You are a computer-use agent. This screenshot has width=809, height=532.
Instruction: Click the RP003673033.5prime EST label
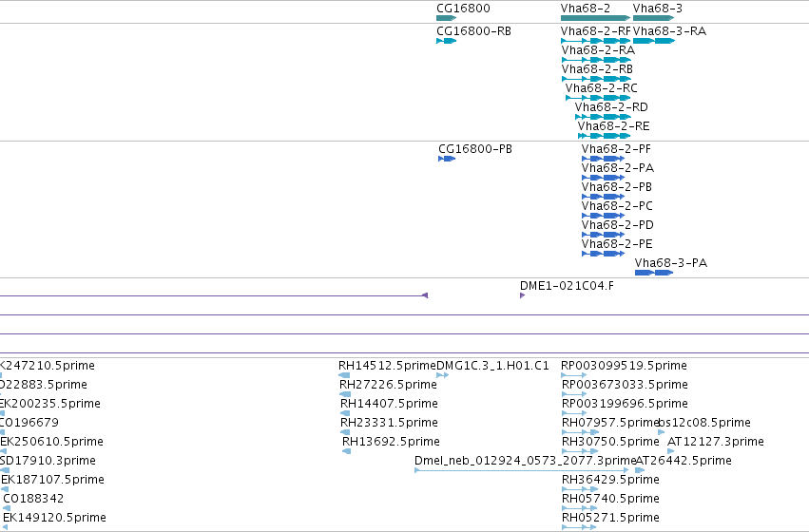click(x=625, y=385)
